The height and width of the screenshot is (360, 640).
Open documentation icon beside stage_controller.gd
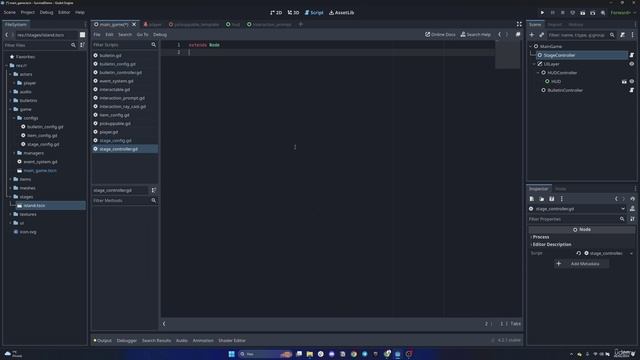pyautogui.click(x=632, y=209)
